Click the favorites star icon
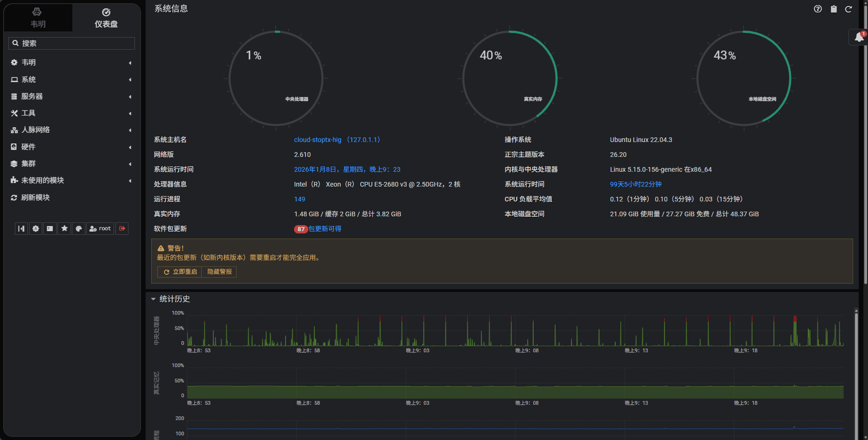 (x=64, y=228)
